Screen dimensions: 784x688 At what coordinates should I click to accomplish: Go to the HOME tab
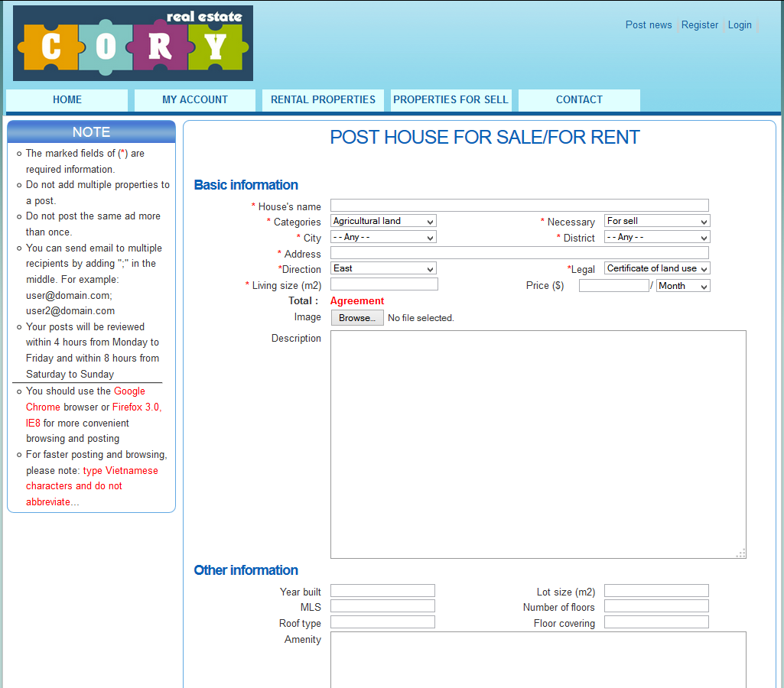pyautogui.click(x=67, y=99)
